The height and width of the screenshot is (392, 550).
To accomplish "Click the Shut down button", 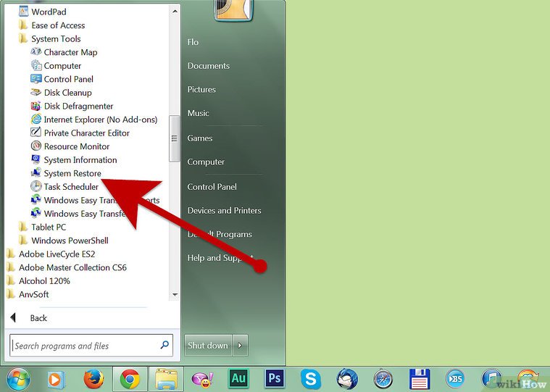I will pos(208,346).
